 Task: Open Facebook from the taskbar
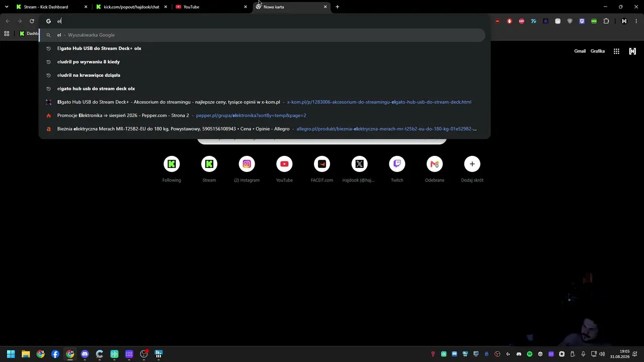[55, 354]
